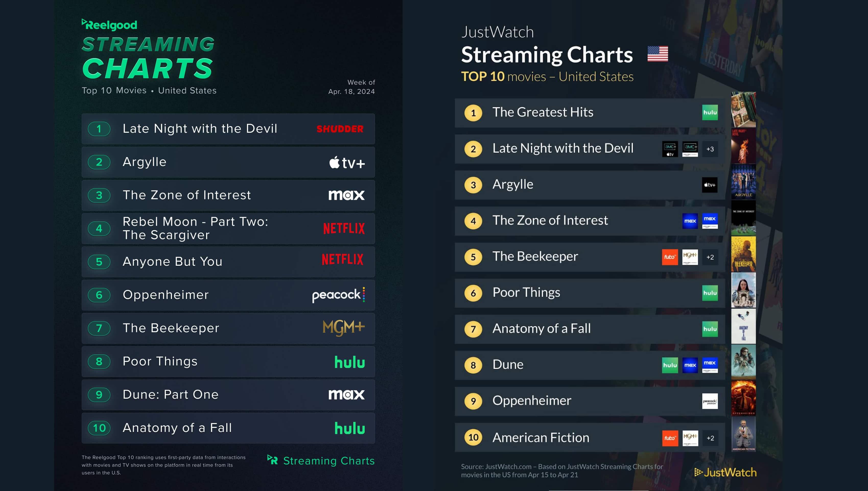Expand the +3 providers for Late Night with the Devil

point(710,149)
